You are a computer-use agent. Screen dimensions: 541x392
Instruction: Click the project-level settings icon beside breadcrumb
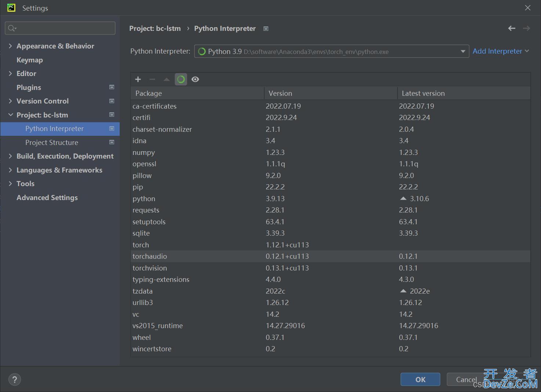pyautogui.click(x=266, y=29)
